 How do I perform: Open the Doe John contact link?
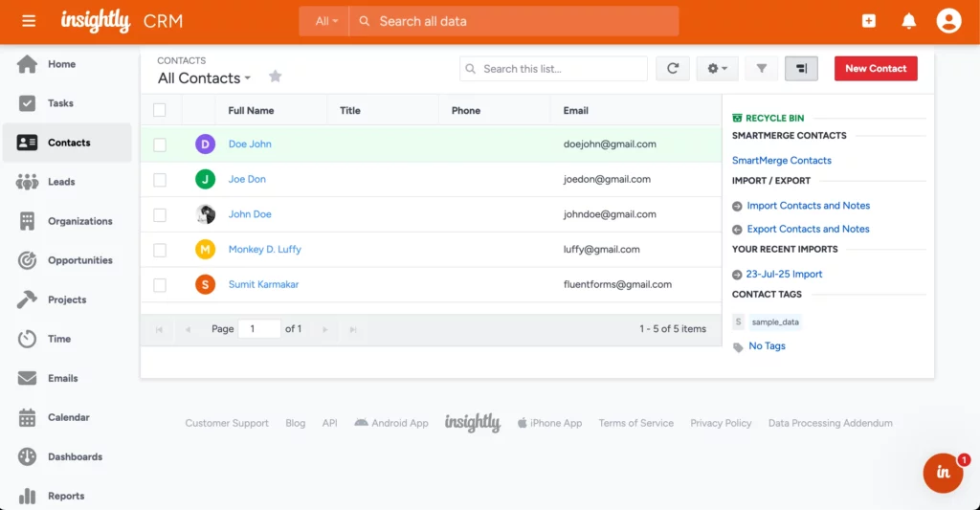tap(250, 144)
